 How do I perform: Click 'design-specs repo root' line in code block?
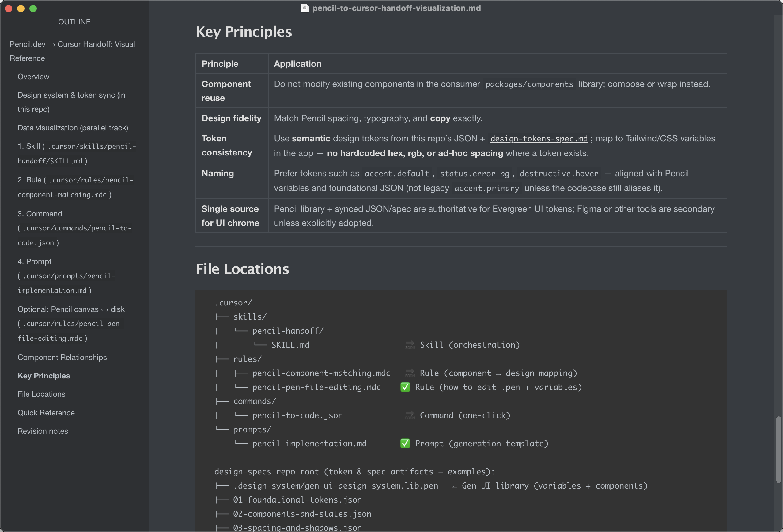pos(354,472)
